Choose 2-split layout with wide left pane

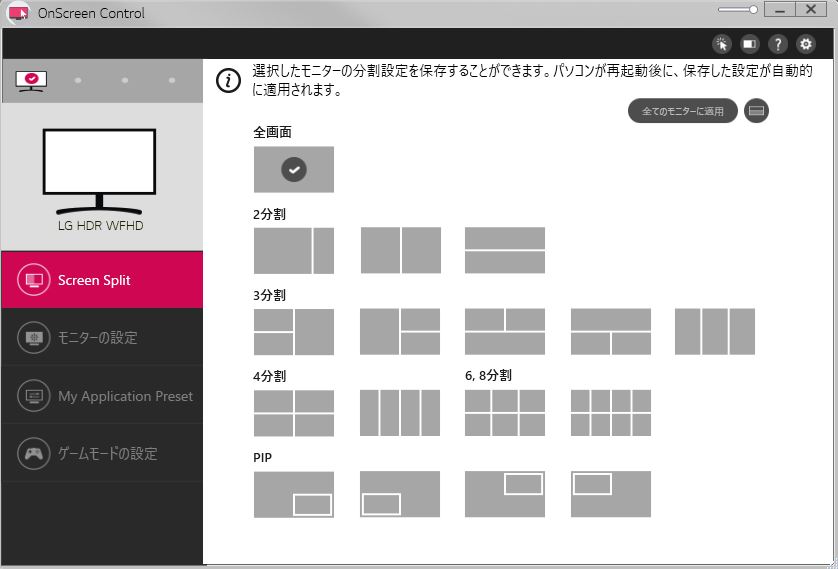[x=293, y=251]
